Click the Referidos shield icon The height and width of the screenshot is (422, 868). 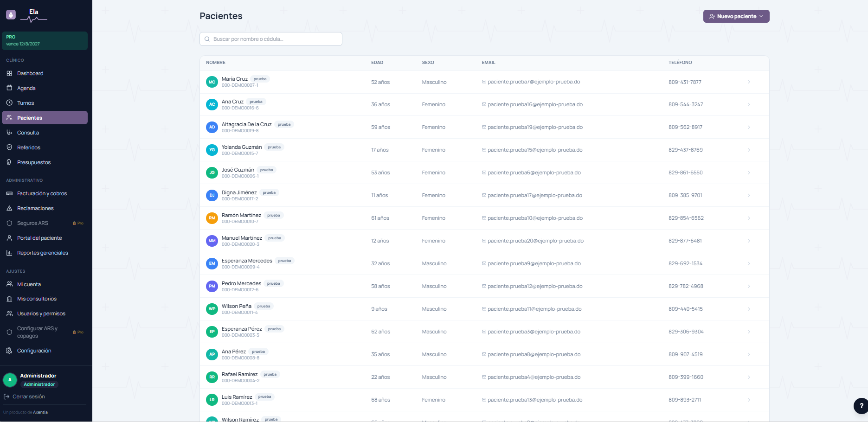(x=9, y=147)
